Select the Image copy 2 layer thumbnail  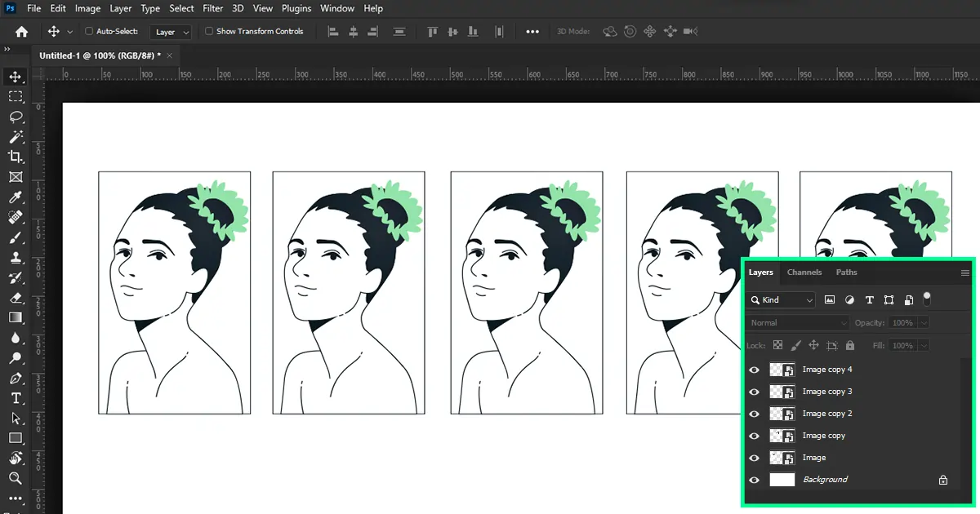coord(782,414)
